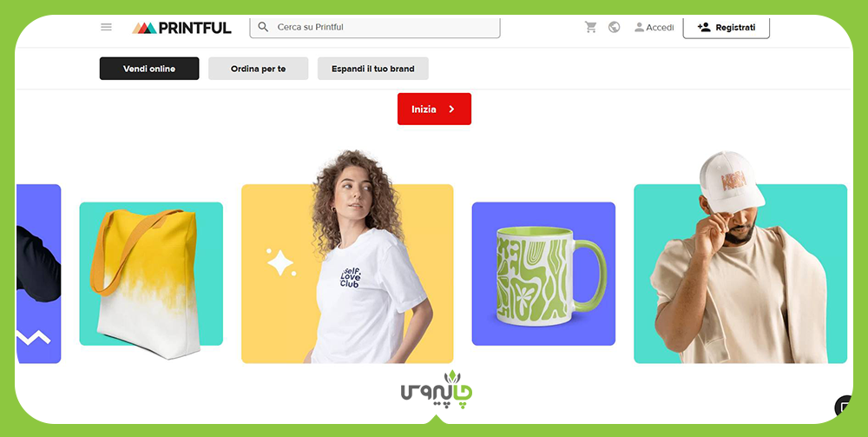This screenshot has height=437, width=868.
Task: Select the Vendi online tab
Action: tap(149, 69)
